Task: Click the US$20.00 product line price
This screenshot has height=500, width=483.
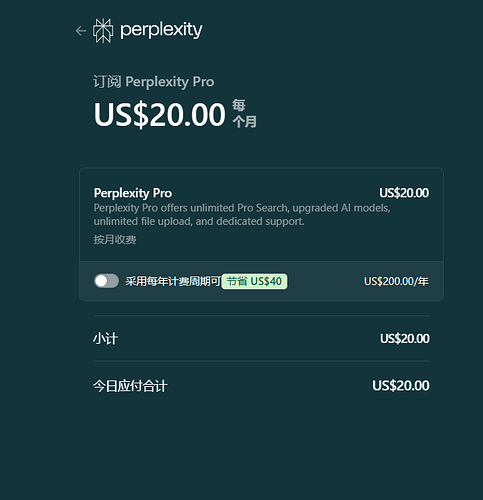Action: 404,193
